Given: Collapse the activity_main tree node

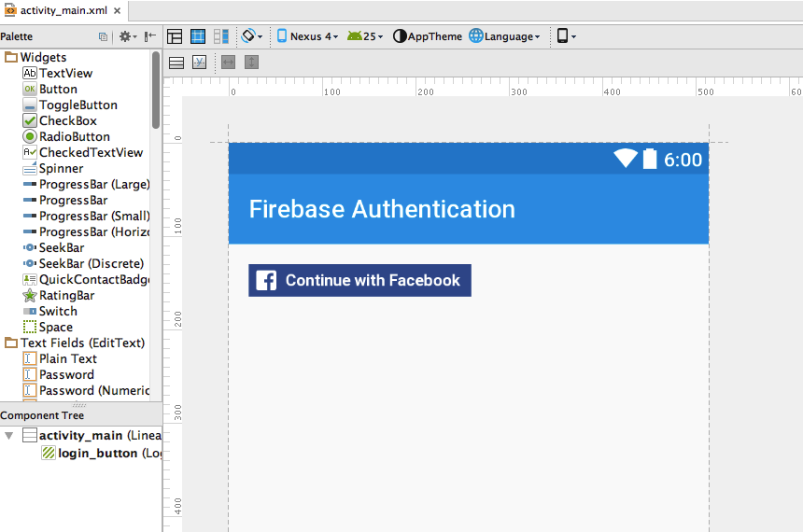Looking at the screenshot, I should pos(8,436).
